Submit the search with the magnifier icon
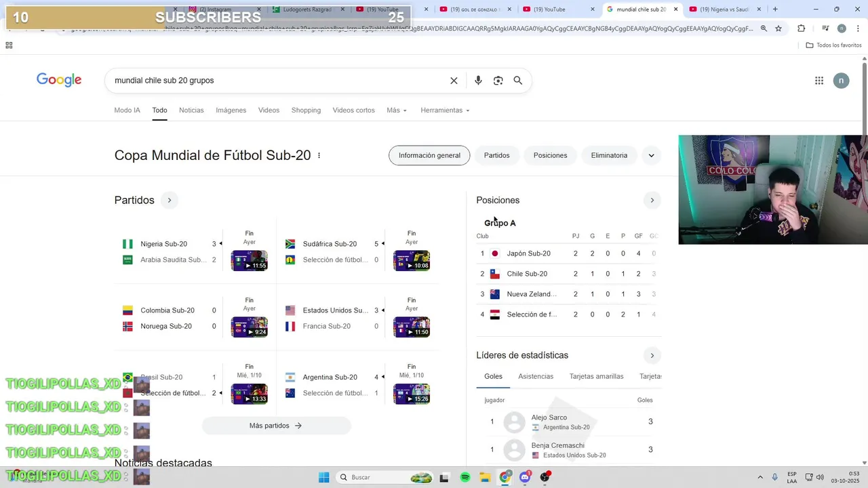This screenshot has width=868, height=488. tap(518, 81)
